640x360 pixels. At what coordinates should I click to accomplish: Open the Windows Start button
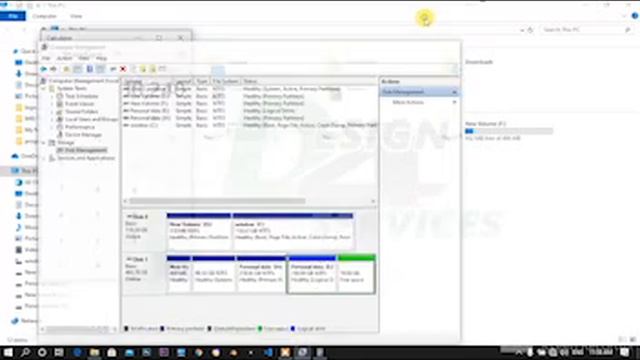tap(8, 352)
